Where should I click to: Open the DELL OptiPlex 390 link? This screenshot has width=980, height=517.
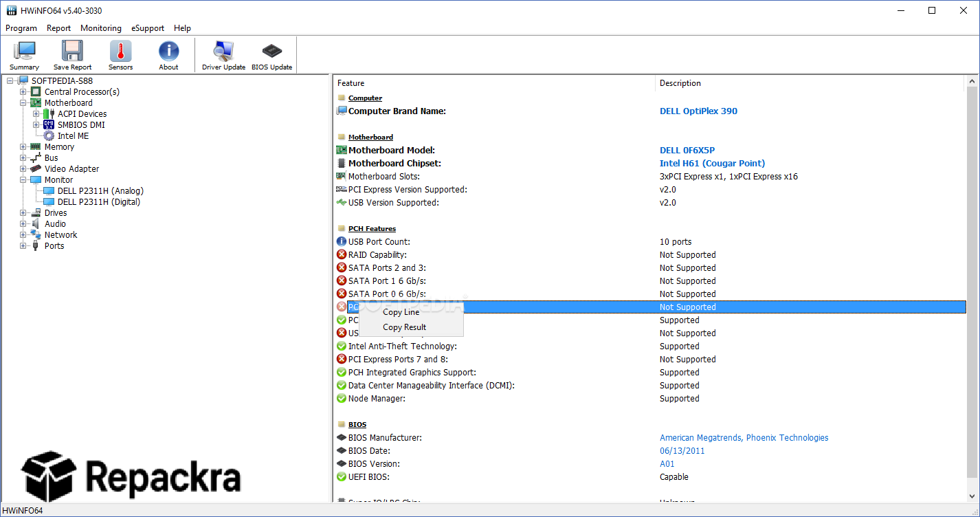coord(698,111)
